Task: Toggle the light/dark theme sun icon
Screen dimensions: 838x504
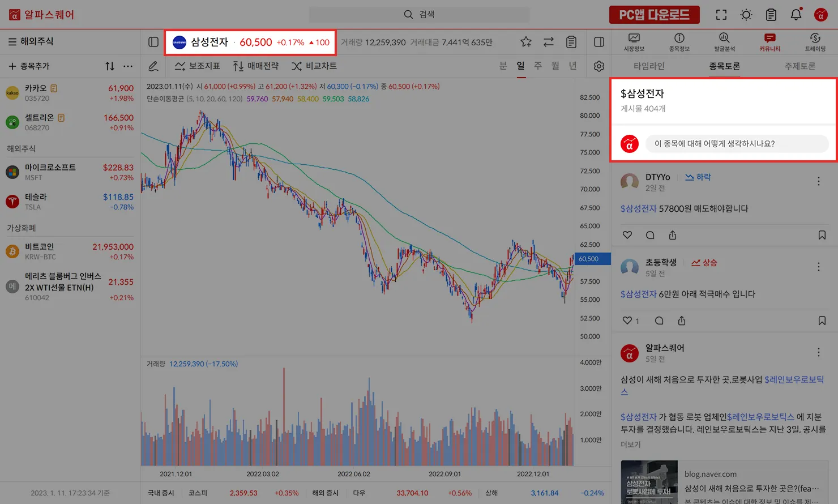Action: (x=746, y=15)
